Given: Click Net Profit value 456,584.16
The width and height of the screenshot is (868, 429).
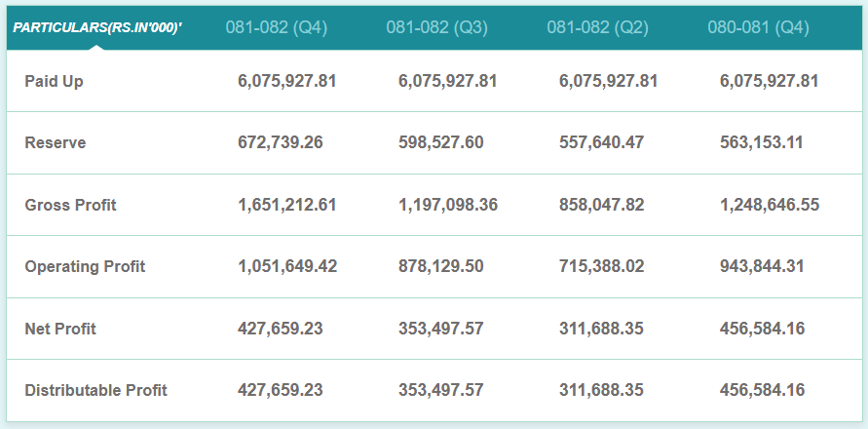Looking at the screenshot, I should 763,329.
